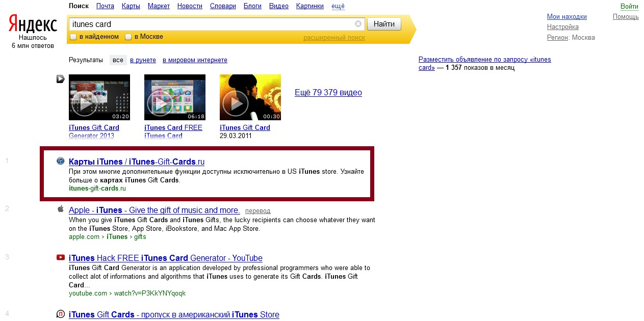Open the Настройка settings link
The width and height of the screenshot is (644, 321).
[x=563, y=27]
